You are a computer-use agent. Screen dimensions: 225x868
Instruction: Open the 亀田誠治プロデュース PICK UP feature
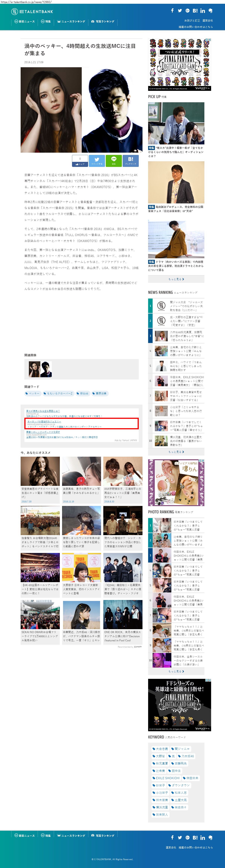pos(176,187)
